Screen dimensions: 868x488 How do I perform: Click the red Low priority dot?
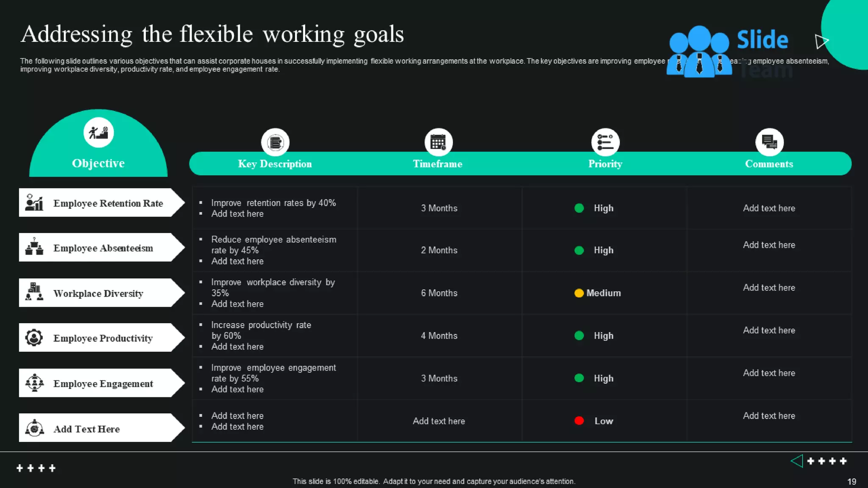579,421
